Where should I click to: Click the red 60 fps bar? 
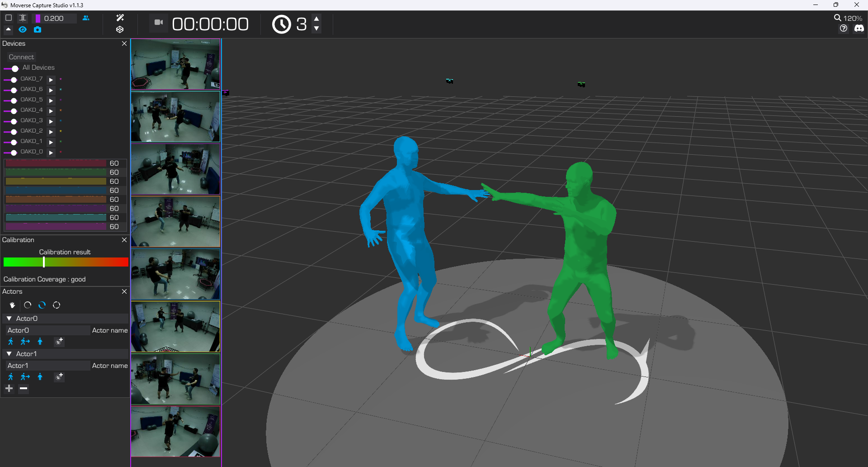[x=56, y=163]
